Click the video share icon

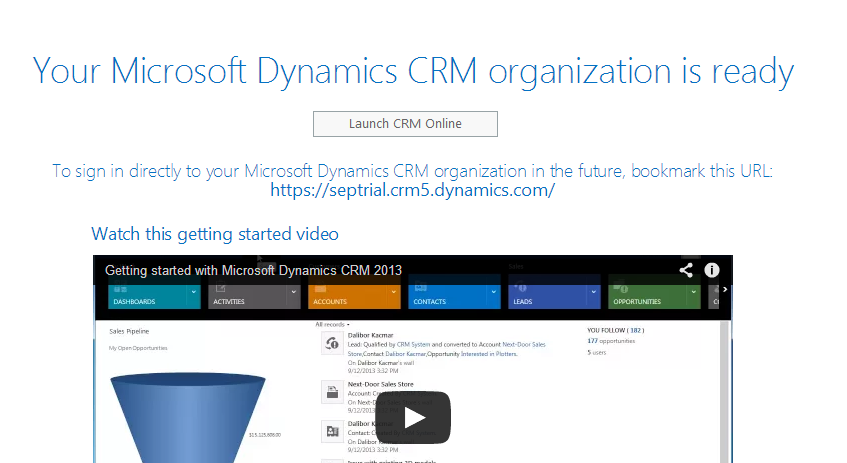click(686, 270)
